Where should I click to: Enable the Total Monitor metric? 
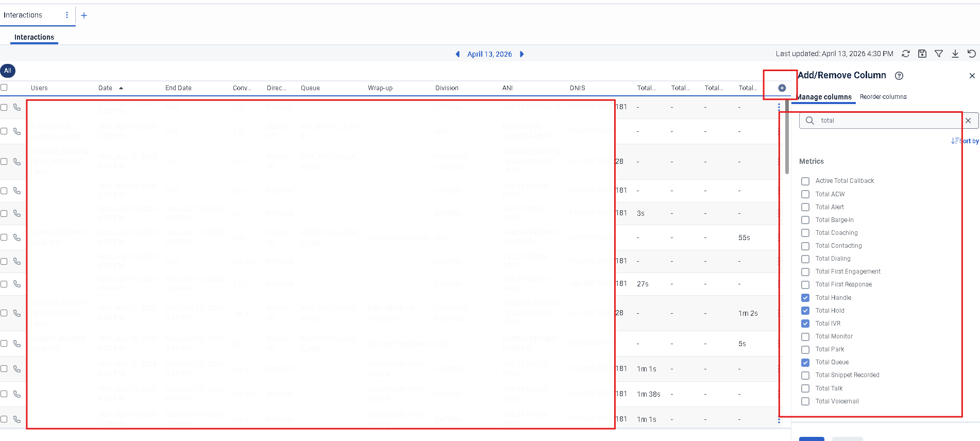805,337
